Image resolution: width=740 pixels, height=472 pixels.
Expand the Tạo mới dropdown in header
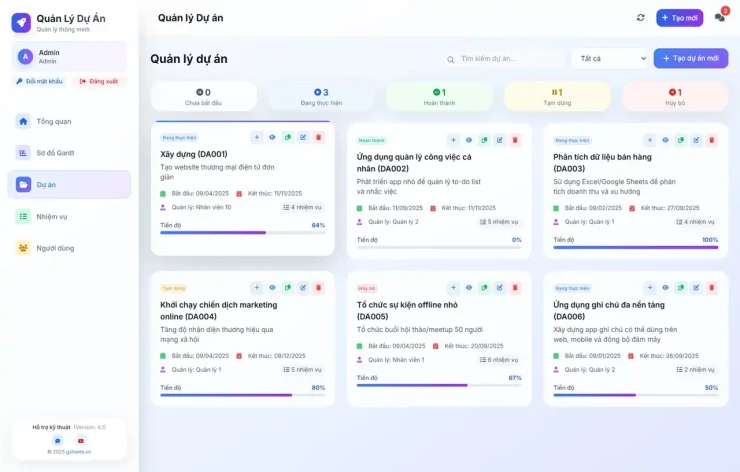pos(679,18)
